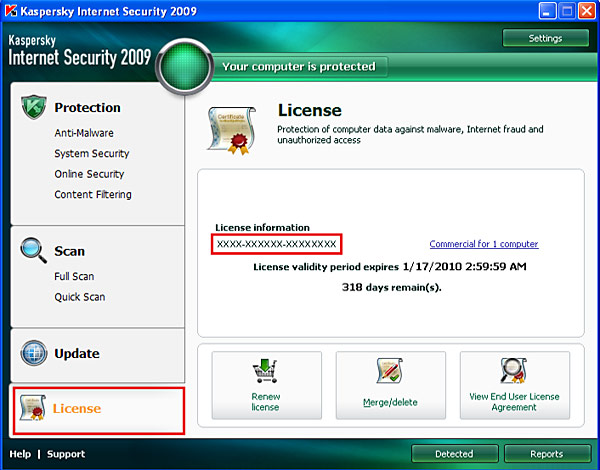Click the Detected button
The width and height of the screenshot is (600, 470).
pyautogui.click(x=455, y=454)
